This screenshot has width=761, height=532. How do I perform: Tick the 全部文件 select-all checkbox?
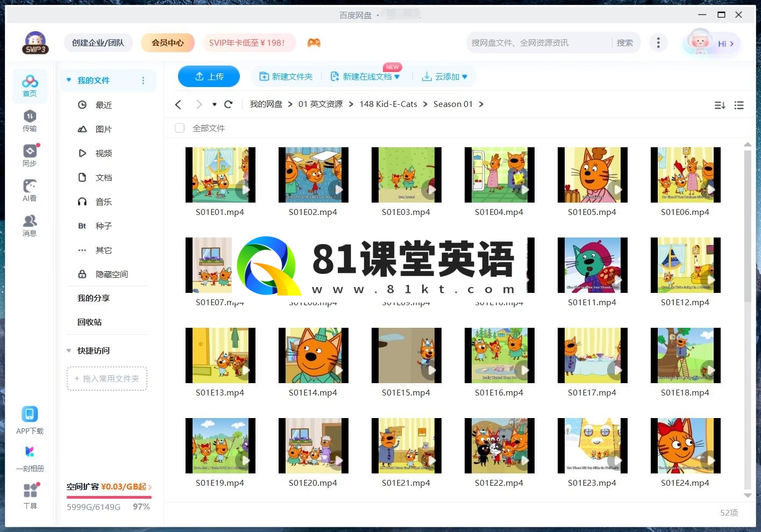click(x=180, y=128)
